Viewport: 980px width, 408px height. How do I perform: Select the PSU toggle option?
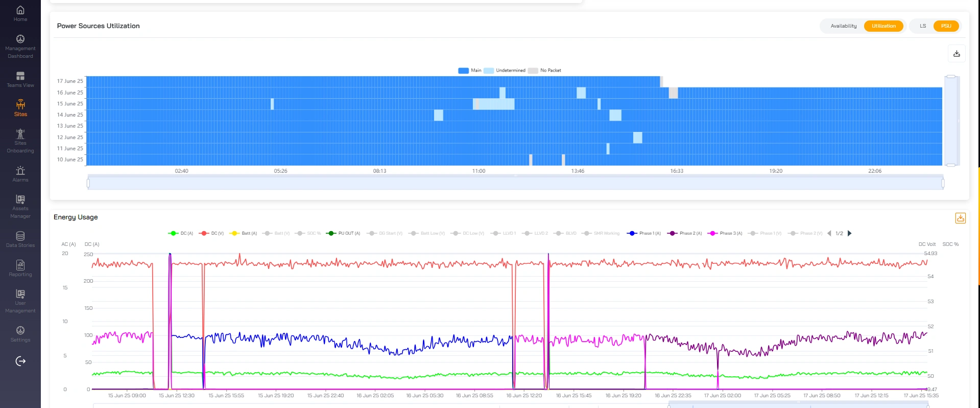pos(946,26)
